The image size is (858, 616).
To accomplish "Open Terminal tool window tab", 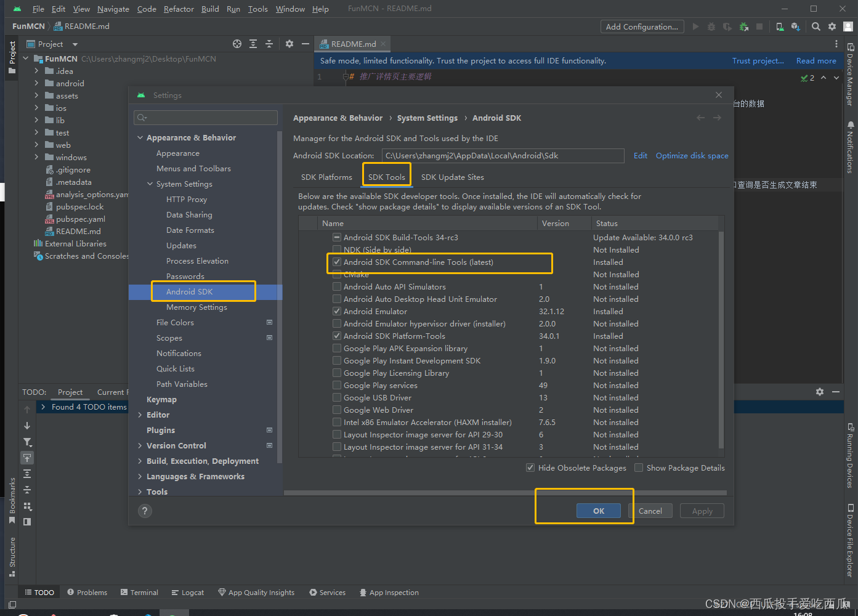I will (139, 593).
